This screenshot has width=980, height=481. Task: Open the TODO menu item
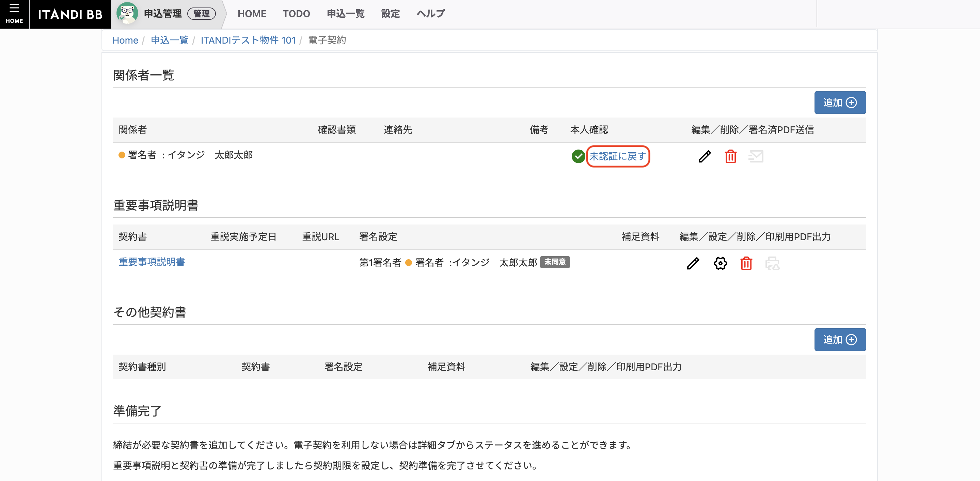point(296,14)
